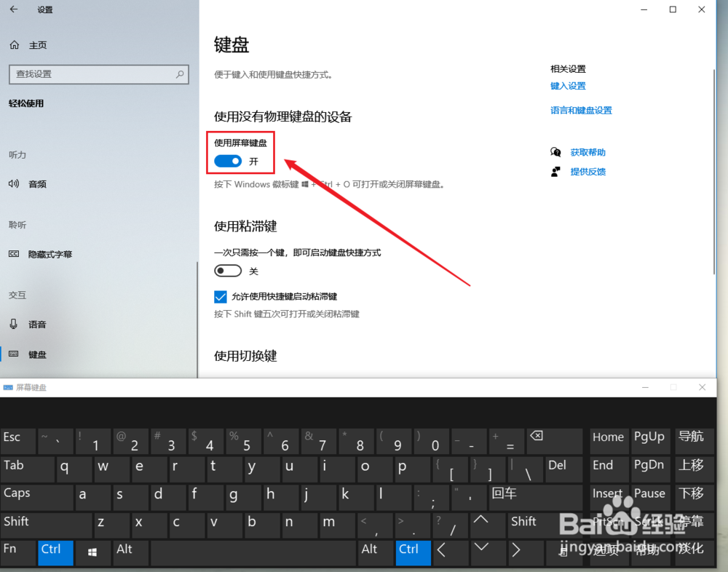Turn off the 使用屏幕键盘 toggle
Image resolution: width=728 pixels, height=572 pixels.
click(227, 161)
